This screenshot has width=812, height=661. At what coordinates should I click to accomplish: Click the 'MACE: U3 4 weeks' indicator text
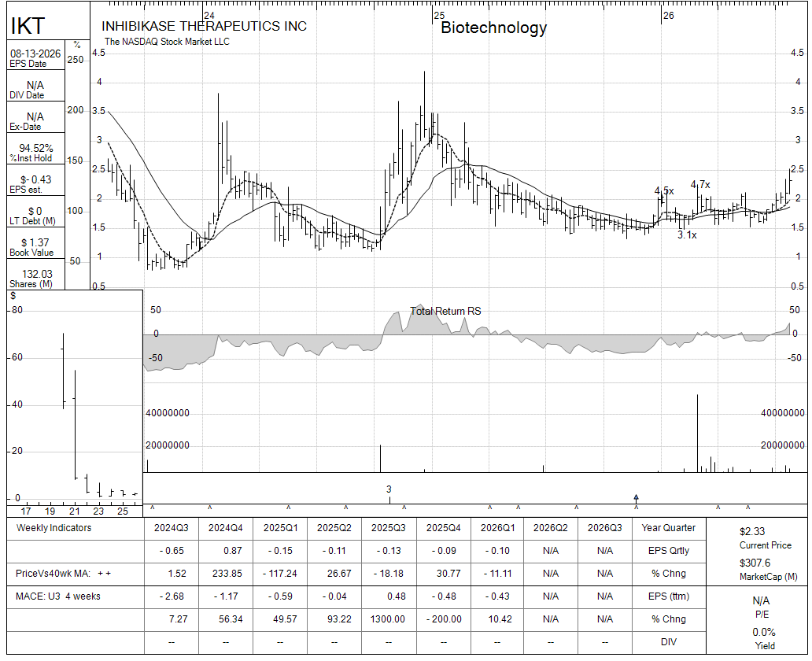pos(58,596)
